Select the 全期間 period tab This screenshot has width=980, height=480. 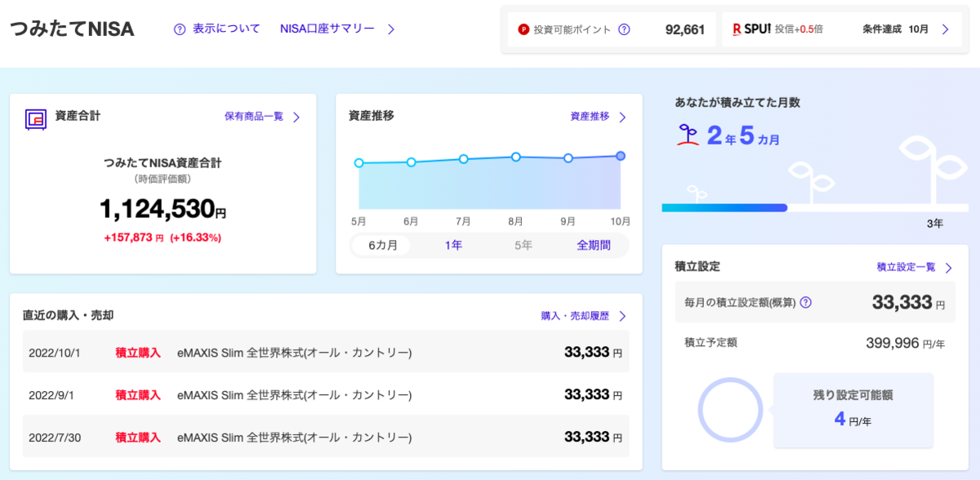tap(594, 245)
